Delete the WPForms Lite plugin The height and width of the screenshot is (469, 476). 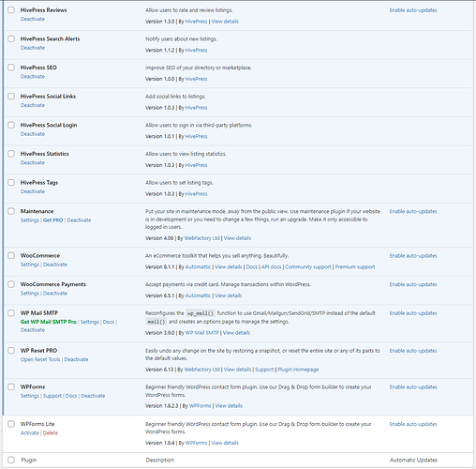point(51,433)
